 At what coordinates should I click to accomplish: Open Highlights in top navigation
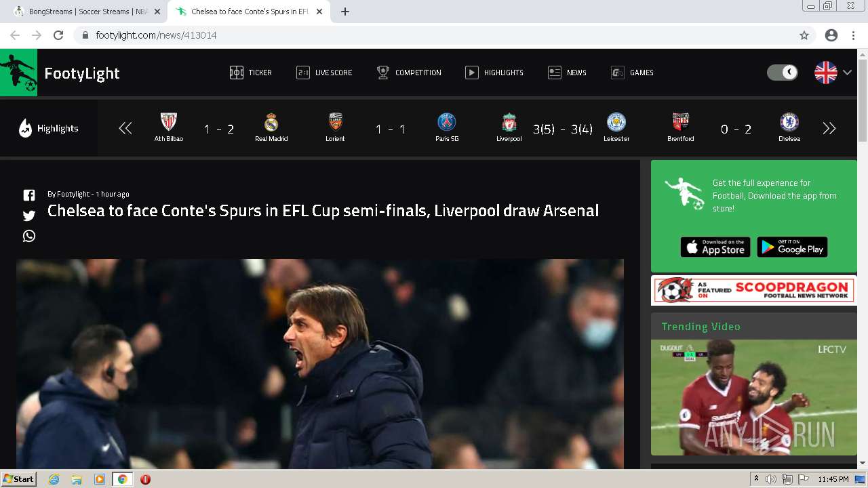(x=494, y=73)
